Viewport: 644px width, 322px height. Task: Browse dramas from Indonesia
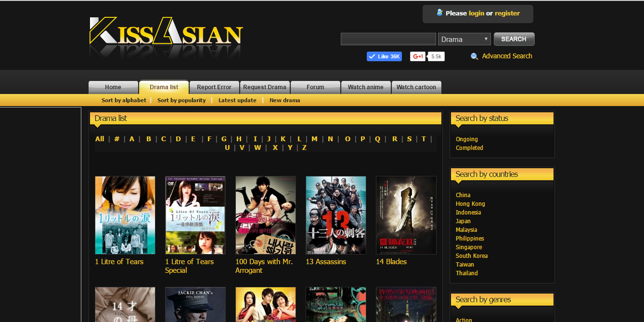point(468,213)
